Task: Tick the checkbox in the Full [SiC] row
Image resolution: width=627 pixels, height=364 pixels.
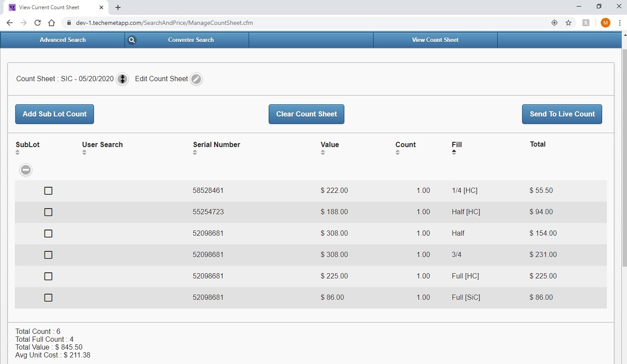Action: 48,298
